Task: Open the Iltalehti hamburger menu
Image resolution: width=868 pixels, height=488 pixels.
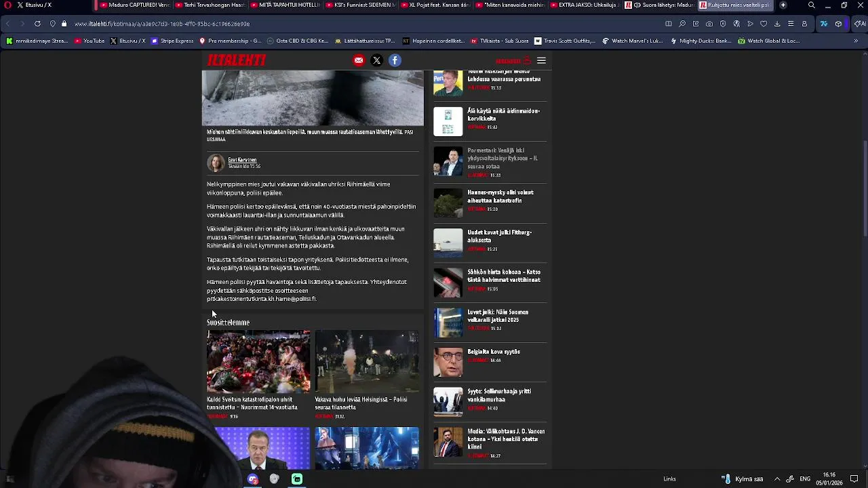Action: pyautogui.click(x=541, y=61)
